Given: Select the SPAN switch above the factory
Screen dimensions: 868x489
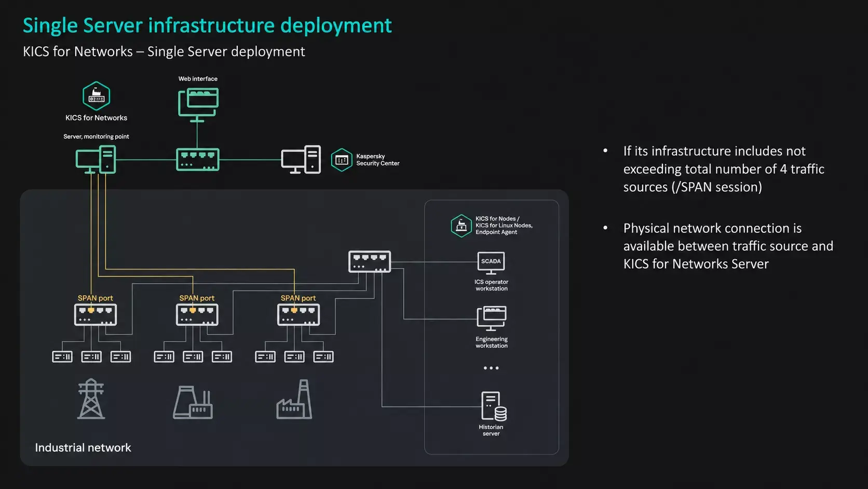Looking at the screenshot, I should [x=299, y=315].
